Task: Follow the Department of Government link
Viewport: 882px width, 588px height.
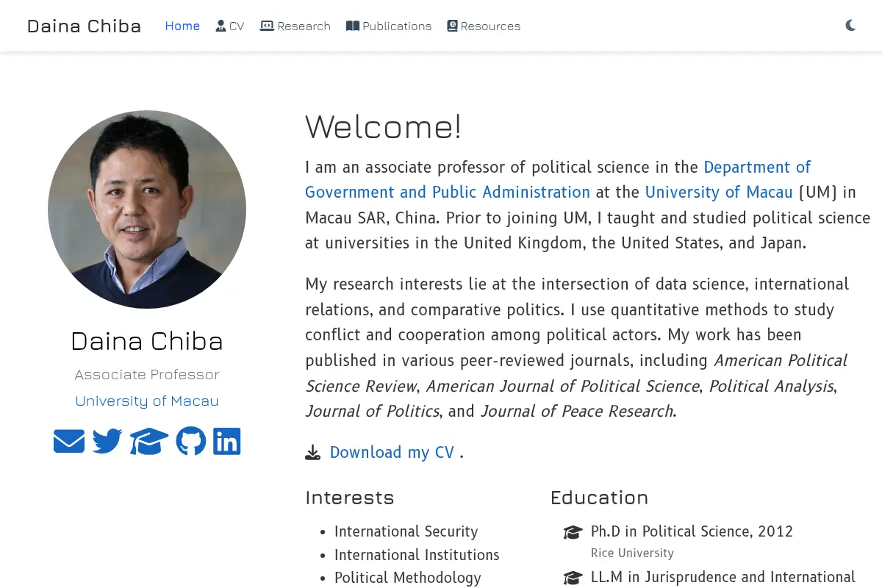Action: tap(558, 179)
